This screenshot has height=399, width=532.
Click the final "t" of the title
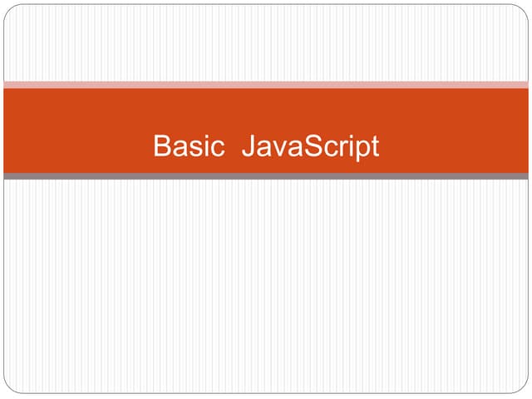375,147
